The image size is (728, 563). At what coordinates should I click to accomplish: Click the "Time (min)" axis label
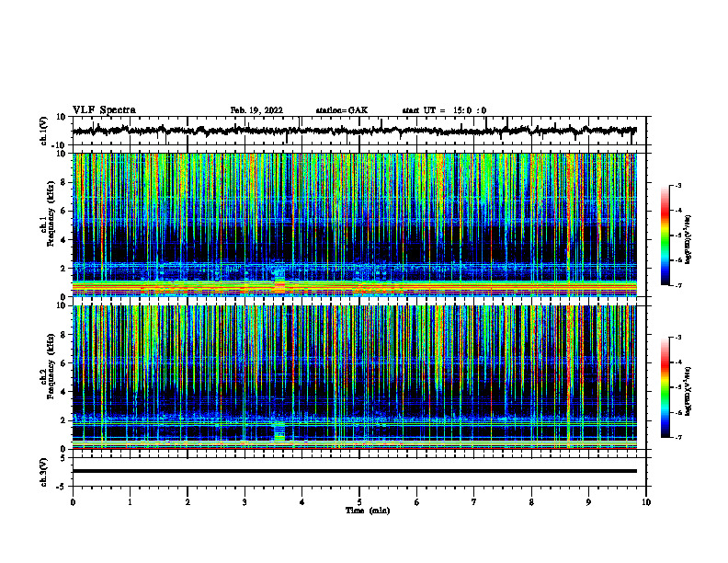[x=368, y=511]
